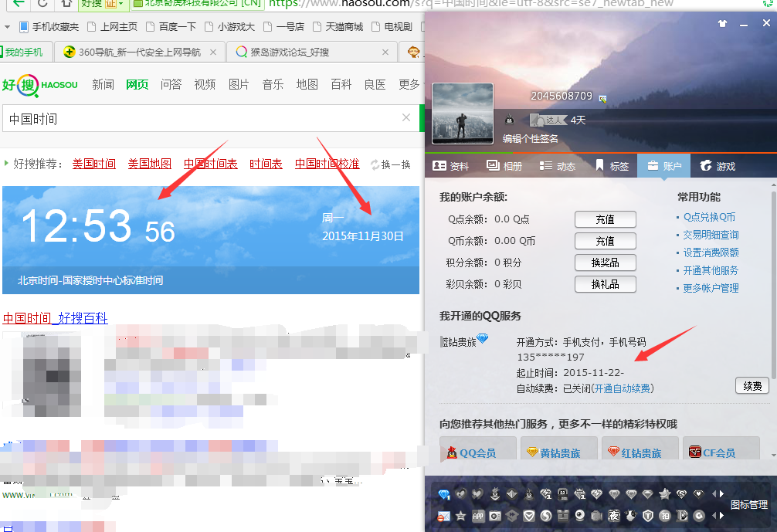Select the 360导航 browser tab
This screenshot has height=532, width=777.
140,52
